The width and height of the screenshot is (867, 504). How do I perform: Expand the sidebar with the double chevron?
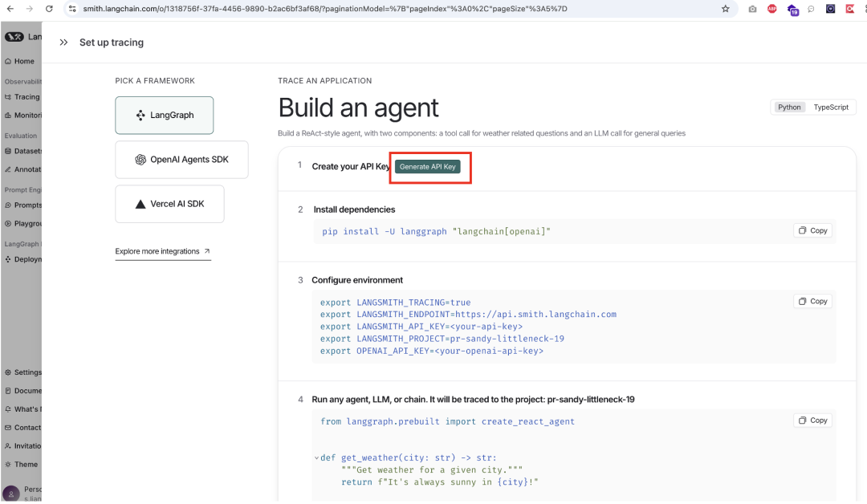pyautogui.click(x=63, y=43)
